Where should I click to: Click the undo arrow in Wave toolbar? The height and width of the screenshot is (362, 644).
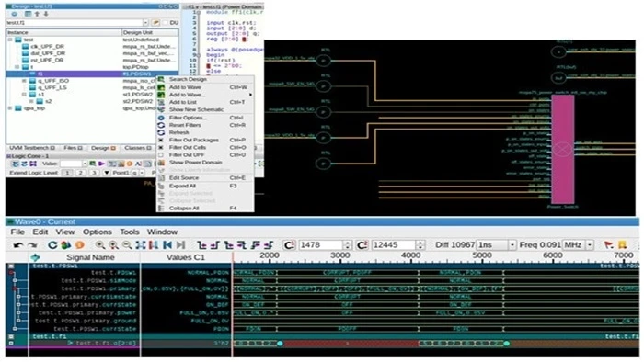[17, 245]
